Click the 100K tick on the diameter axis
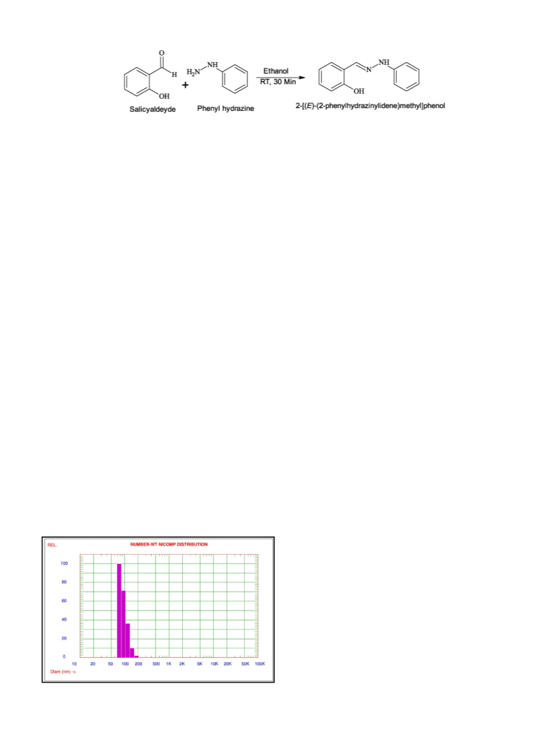 click(x=260, y=664)
